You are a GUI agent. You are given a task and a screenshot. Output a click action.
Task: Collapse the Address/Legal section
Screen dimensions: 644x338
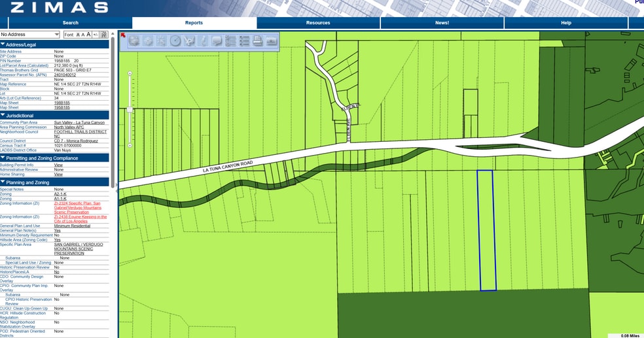coord(3,44)
